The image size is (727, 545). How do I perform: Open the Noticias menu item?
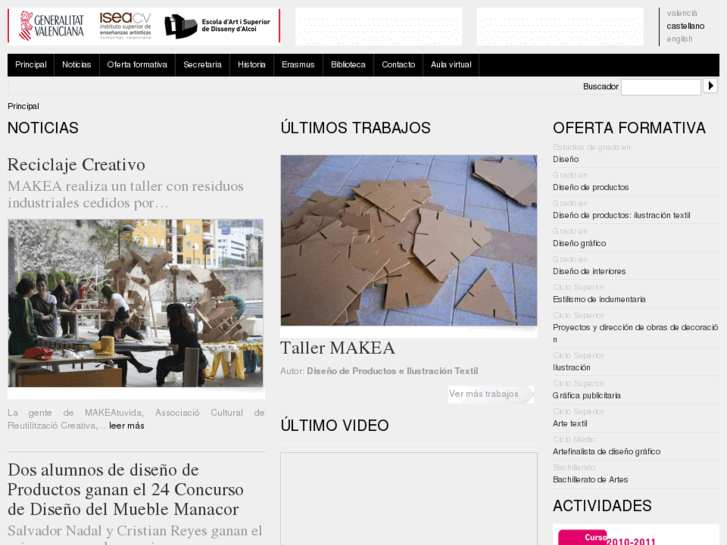[77, 64]
